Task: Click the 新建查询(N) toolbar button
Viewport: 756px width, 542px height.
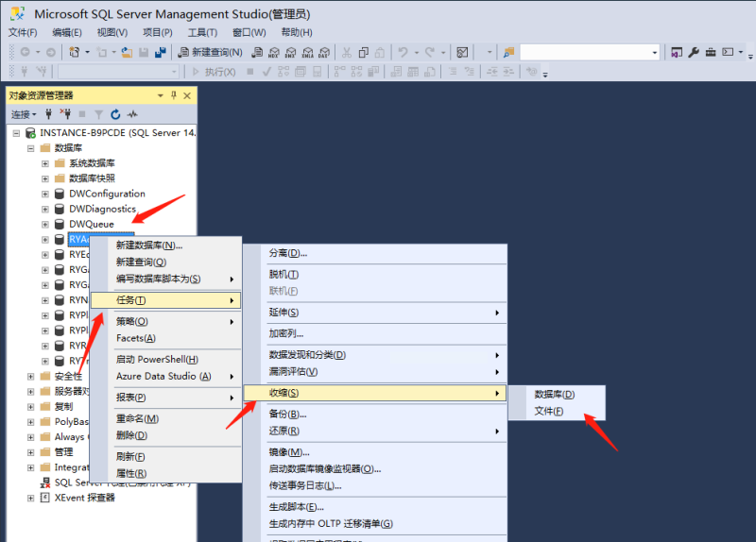Action: point(210,52)
